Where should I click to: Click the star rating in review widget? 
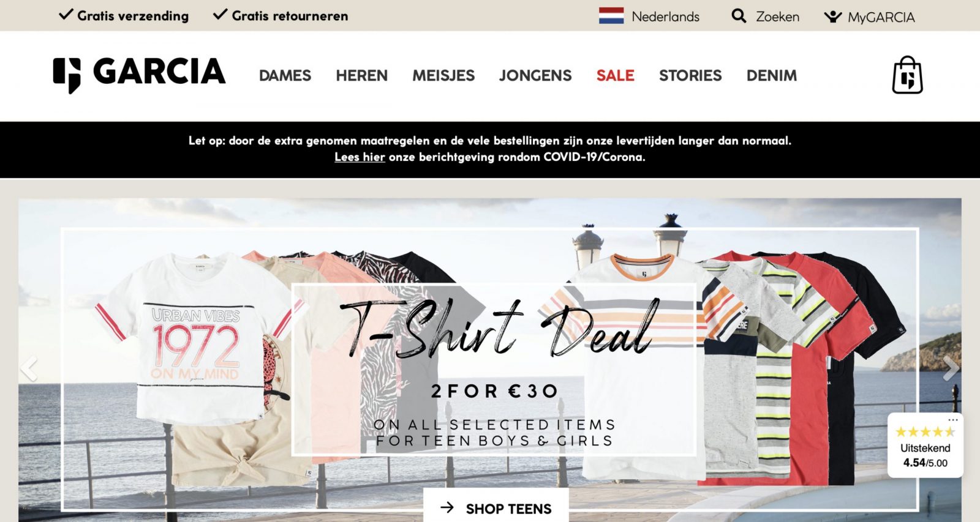[925, 432]
